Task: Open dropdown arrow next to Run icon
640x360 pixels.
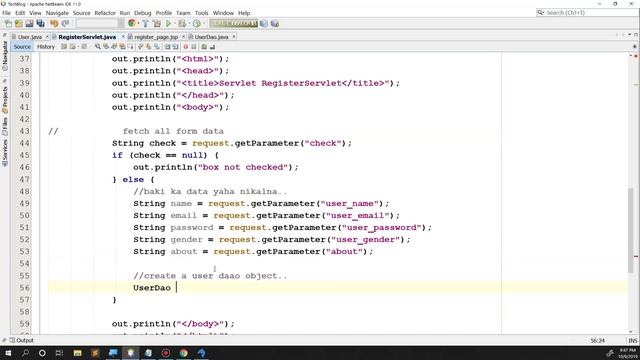Action: point(174,24)
